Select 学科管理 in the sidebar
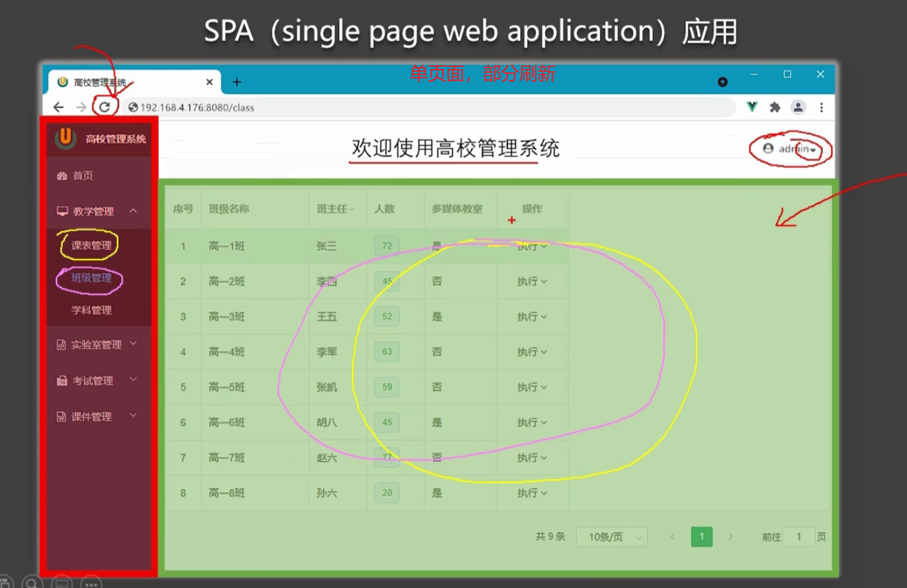 click(x=91, y=310)
